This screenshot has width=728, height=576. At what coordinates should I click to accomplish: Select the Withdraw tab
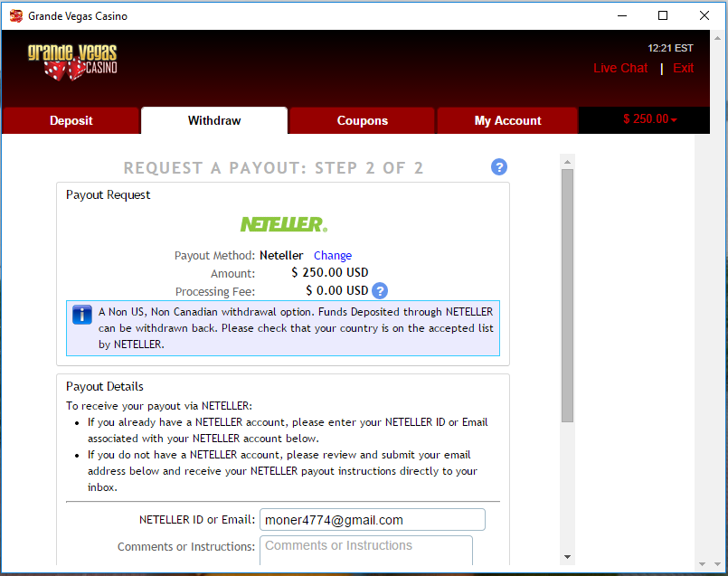(x=214, y=120)
